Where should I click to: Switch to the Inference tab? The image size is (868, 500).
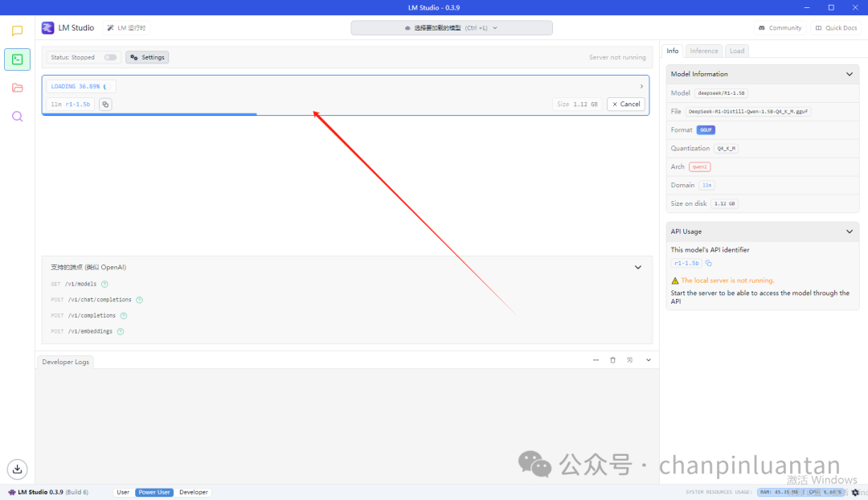[703, 51]
